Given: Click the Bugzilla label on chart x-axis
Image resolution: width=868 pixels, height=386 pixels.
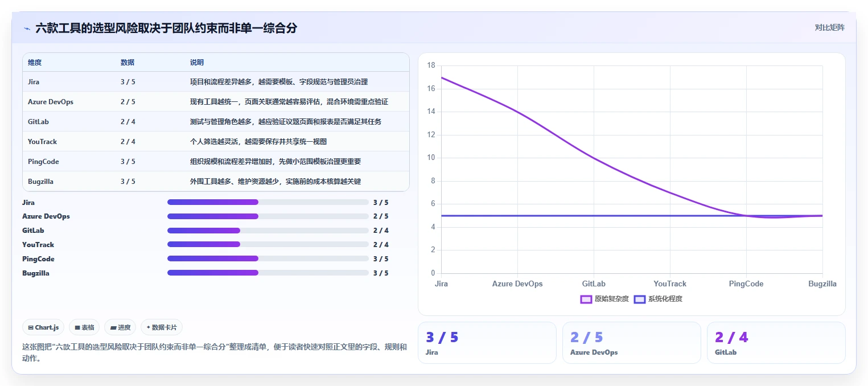Looking at the screenshot, I should click(822, 284).
